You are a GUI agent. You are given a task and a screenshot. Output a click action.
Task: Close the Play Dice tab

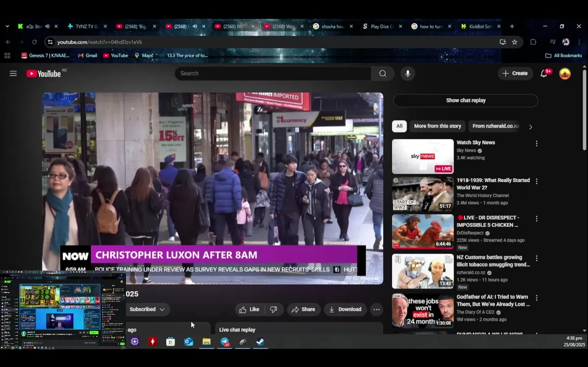(x=400, y=27)
